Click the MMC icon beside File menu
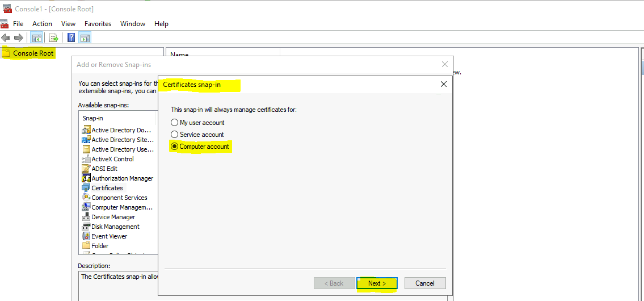 click(4, 23)
